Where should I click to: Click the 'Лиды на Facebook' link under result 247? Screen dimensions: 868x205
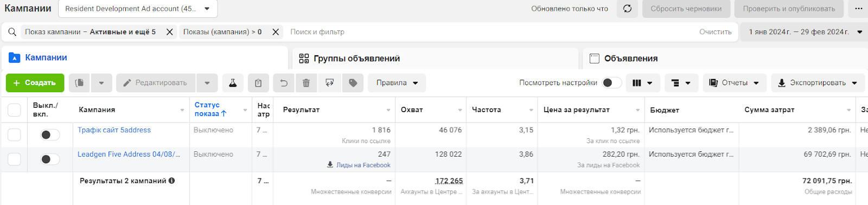363,165
